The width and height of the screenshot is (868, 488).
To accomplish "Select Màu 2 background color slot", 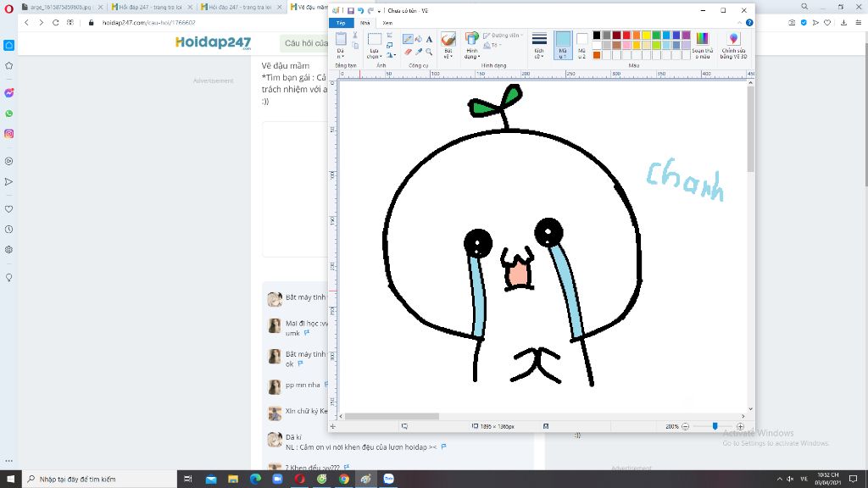I will 581,46.
